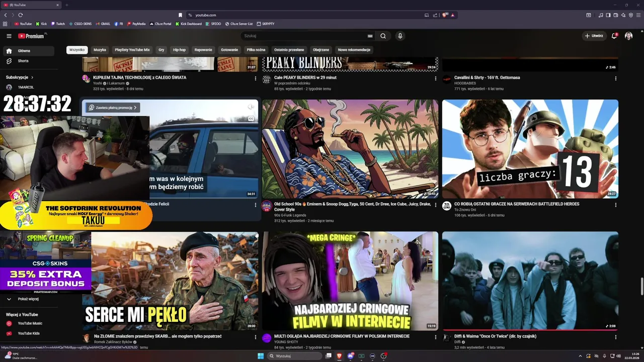Image resolution: width=644 pixels, height=362 pixels.
Task: Start voice search with microphone icon
Action: pos(400,36)
